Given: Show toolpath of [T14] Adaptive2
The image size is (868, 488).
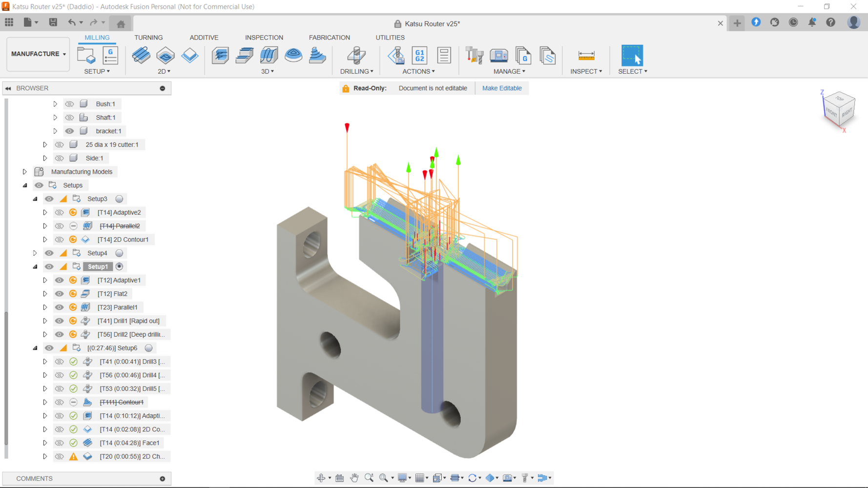Looking at the screenshot, I should 59,212.
